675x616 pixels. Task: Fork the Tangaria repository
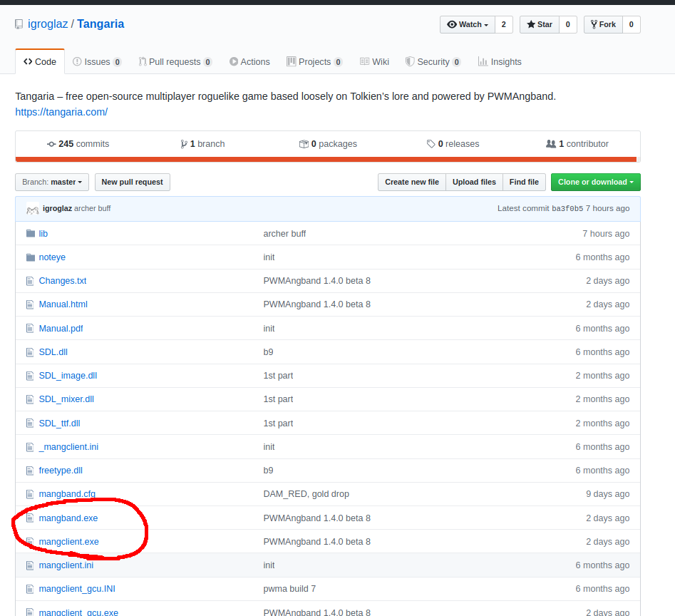(x=603, y=24)
